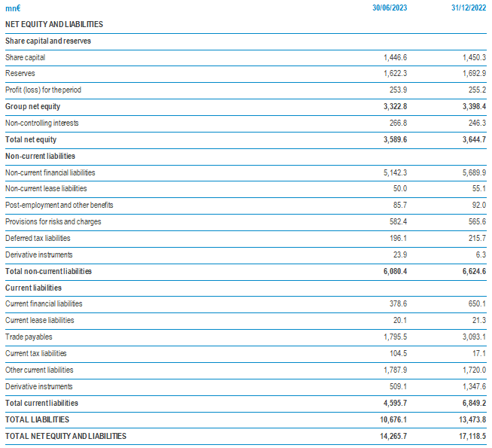Select Current lease liabilities label
The width and height of the screenshot is (492, 448).
40,320
